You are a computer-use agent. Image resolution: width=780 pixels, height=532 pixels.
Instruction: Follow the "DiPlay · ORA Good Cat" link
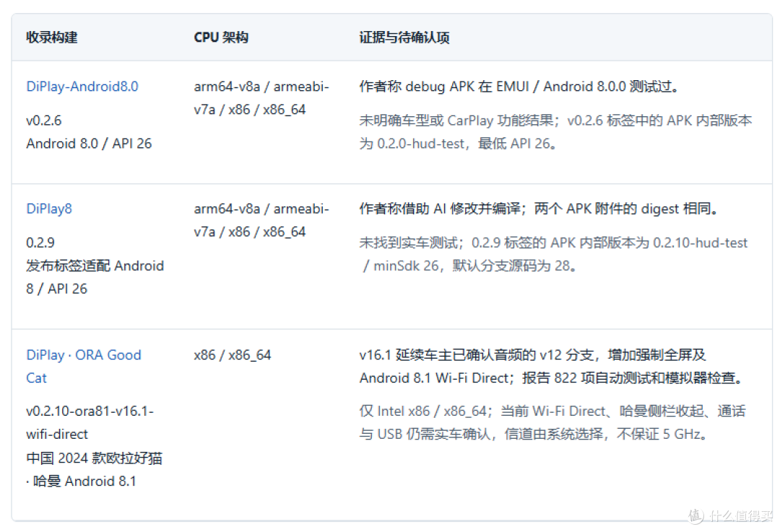tap(84, 367)
